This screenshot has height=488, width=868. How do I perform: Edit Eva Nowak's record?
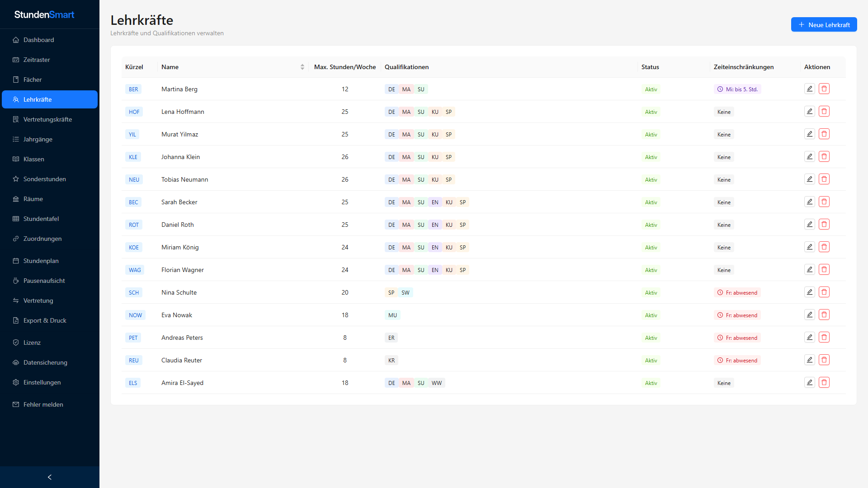pyautogui.click(x=810, y=315)
